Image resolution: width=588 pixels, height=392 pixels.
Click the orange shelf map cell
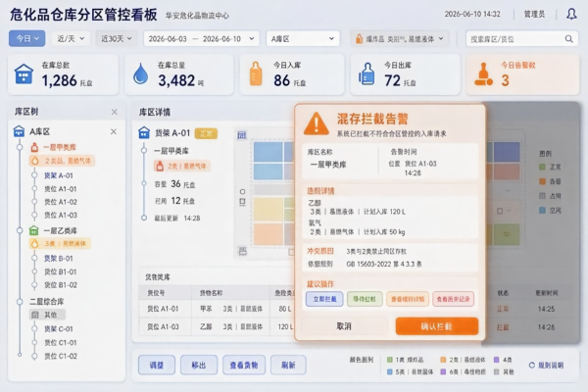[x=269, y=234]
